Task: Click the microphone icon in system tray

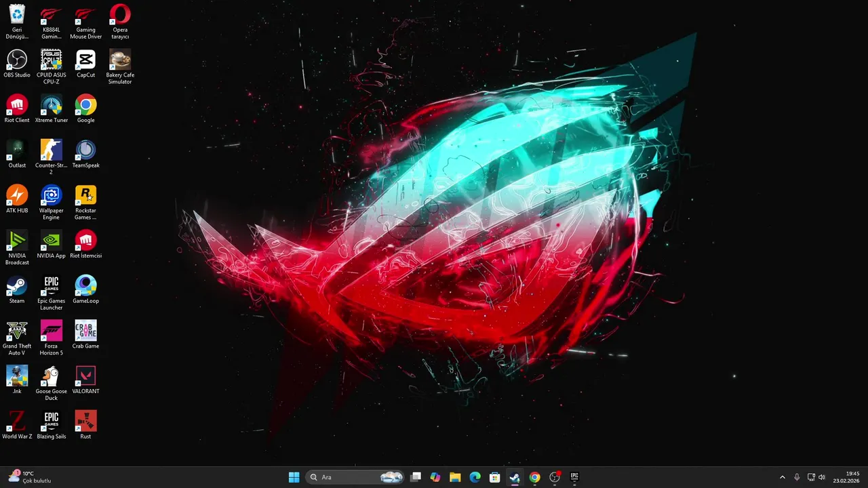Action: click(797, 477)
